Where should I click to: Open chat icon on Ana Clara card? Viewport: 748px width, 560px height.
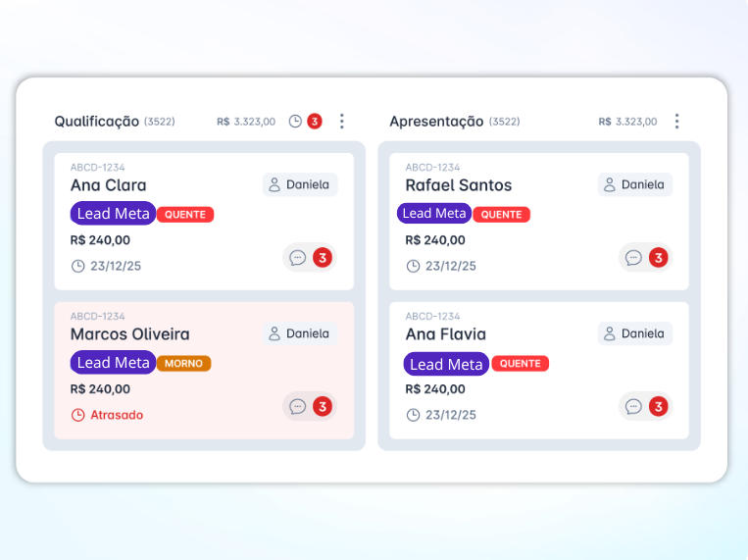click(x=298, y=258)
